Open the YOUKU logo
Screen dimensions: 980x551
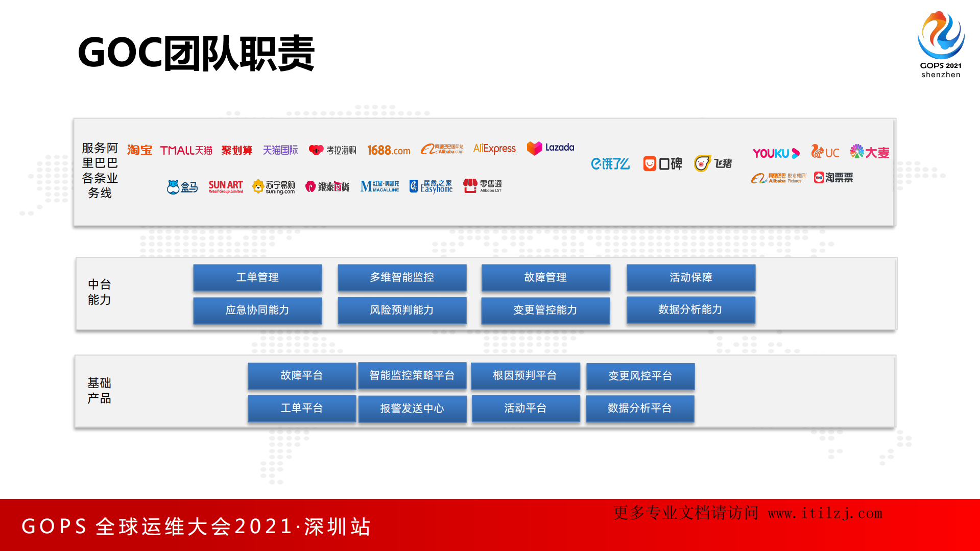776,153
